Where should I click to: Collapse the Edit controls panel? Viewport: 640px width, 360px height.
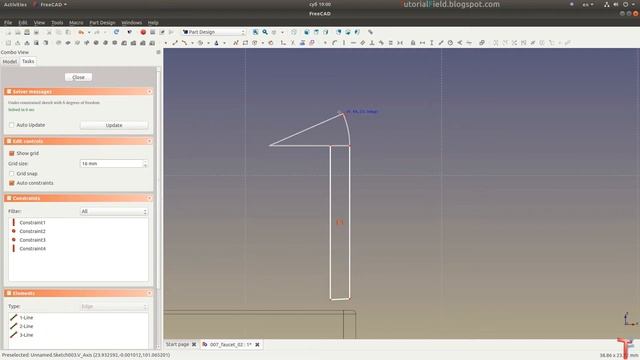point(149,141)
